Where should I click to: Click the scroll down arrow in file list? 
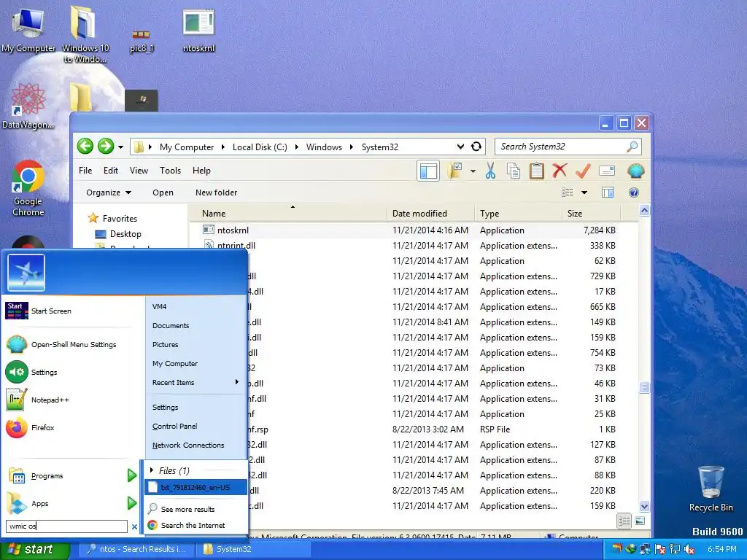pyautogui.click(x=644, y=507)
